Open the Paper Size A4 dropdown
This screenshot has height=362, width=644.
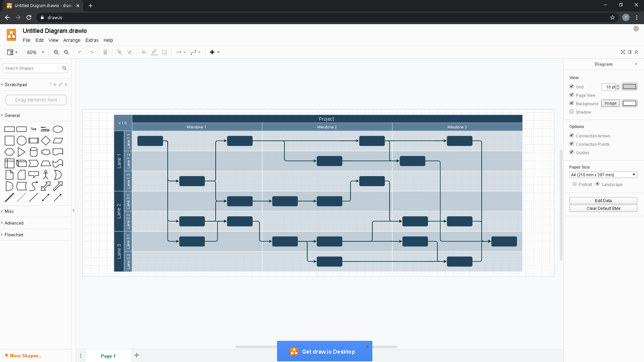point(603,175)
